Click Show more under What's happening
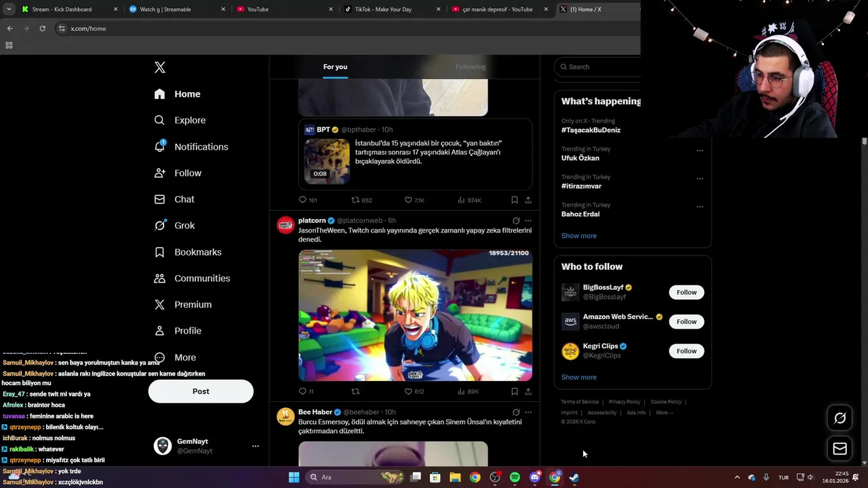The image size is (868, 488). click(x=579, y=236)
